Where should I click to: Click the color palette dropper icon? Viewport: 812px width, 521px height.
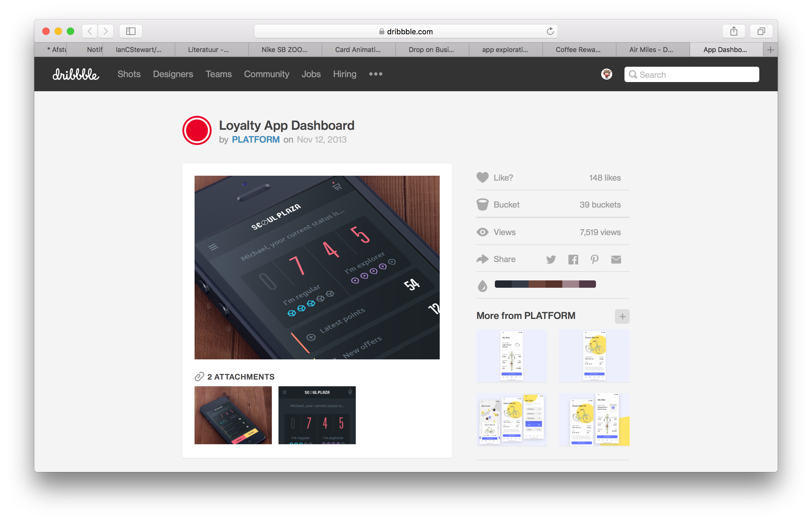click(x=484, y=285)
